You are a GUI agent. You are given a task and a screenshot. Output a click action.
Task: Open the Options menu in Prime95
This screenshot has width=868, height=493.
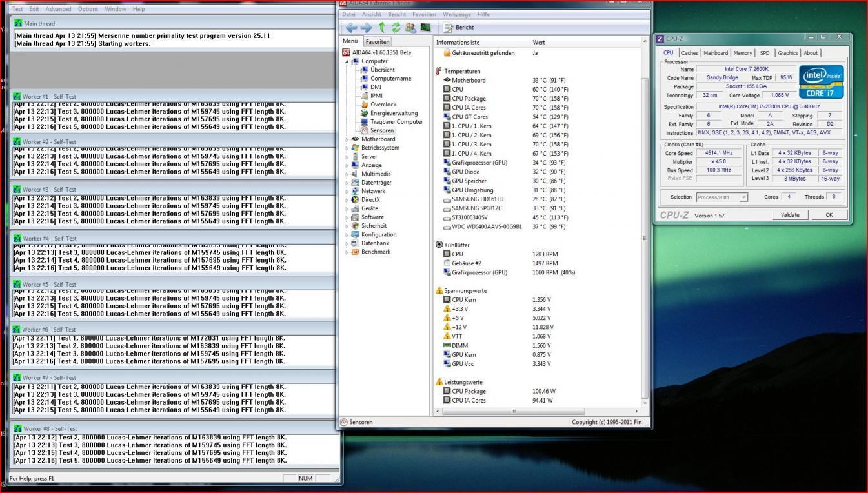coord(88,9)
